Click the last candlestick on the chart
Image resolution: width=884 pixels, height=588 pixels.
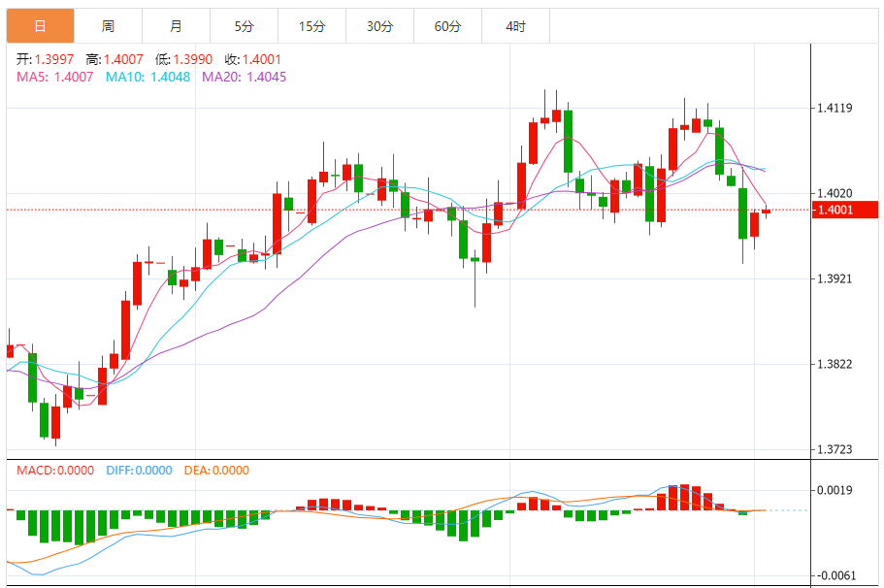766,212
